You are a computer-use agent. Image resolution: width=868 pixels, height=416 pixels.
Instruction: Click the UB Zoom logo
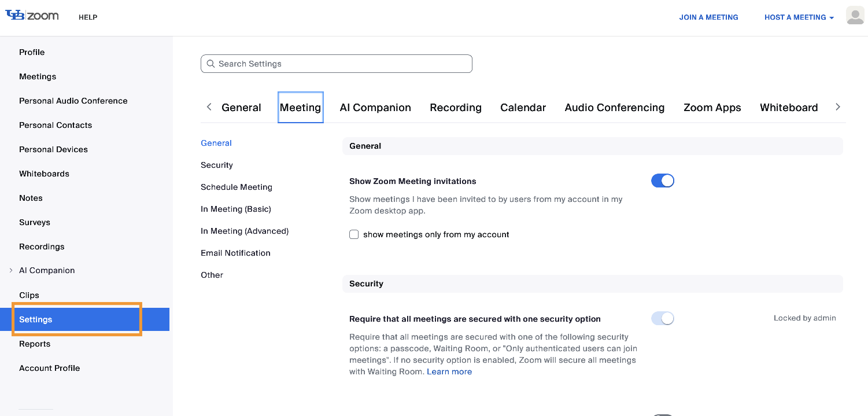click(x=32, y=16)
